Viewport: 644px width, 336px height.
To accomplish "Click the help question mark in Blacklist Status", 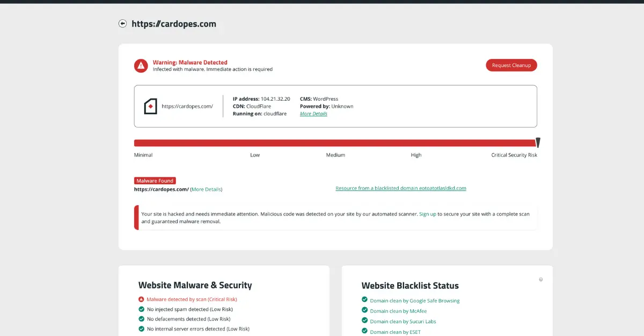I will coord(540,279).
